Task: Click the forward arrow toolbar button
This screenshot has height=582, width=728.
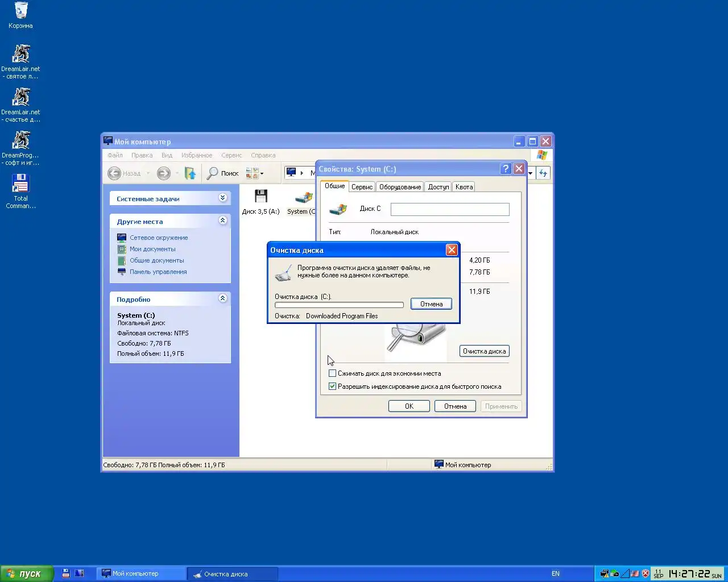Action: point(164,173)
